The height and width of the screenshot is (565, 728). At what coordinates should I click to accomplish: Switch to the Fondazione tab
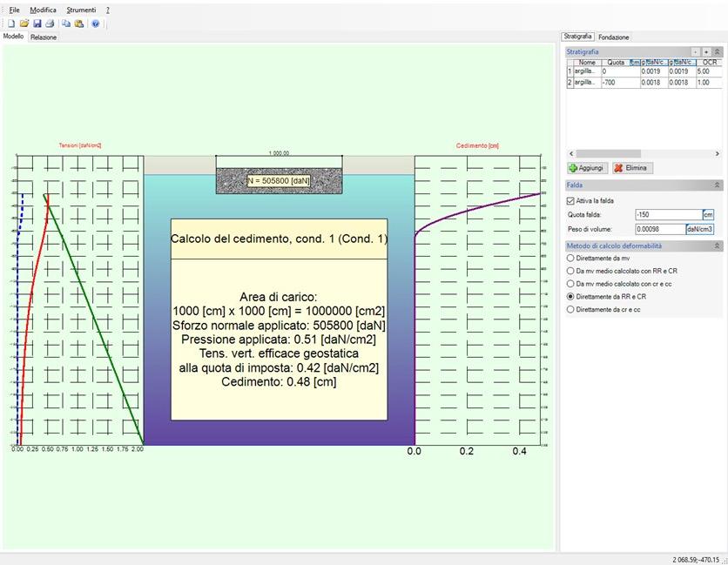[614, 37]
